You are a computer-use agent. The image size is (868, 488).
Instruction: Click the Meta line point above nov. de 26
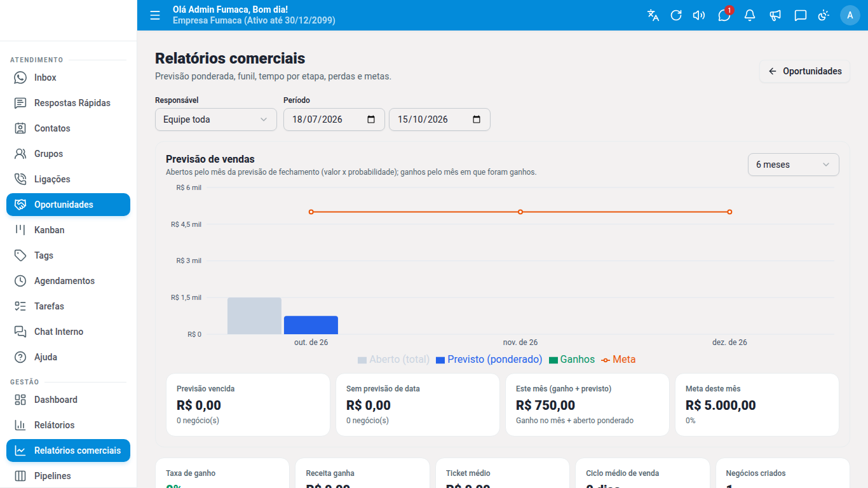click(520, 212)
